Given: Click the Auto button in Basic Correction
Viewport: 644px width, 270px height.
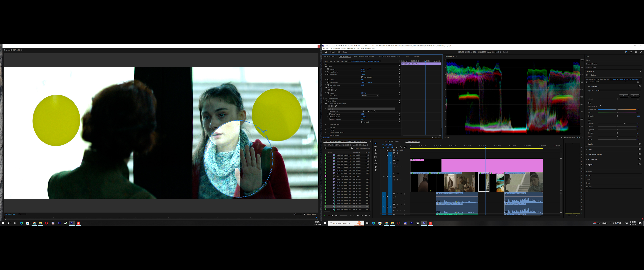Looking at the screenshot, I should pos(624,96).
